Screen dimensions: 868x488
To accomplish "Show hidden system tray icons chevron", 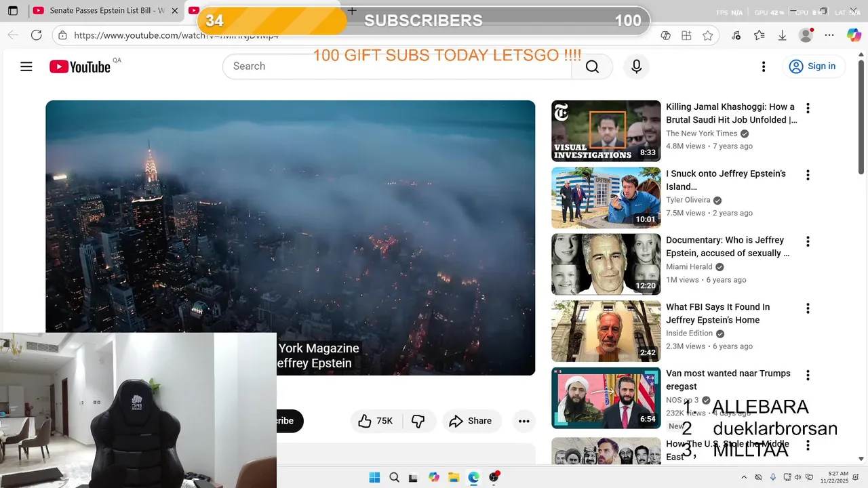I will 744,477.
